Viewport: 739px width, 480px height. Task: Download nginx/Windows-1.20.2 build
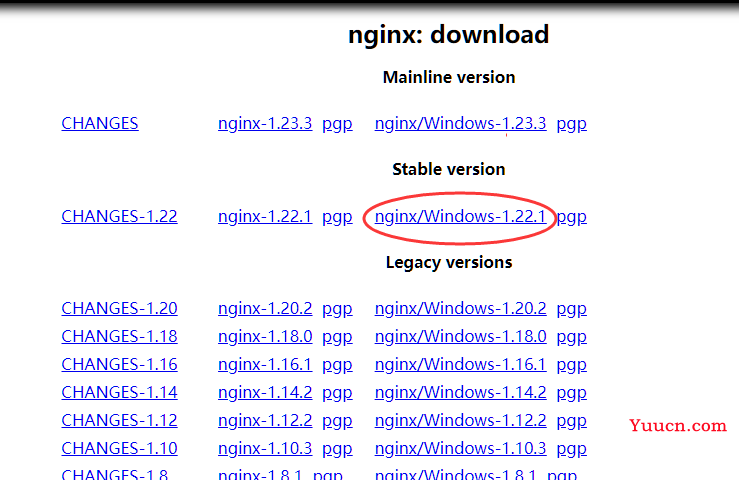[460, 308]
